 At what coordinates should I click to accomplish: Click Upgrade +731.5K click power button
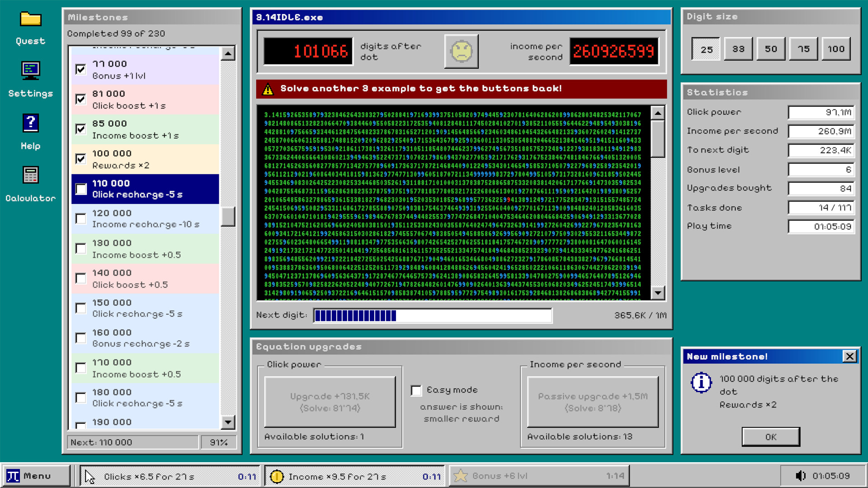(330, 402)
